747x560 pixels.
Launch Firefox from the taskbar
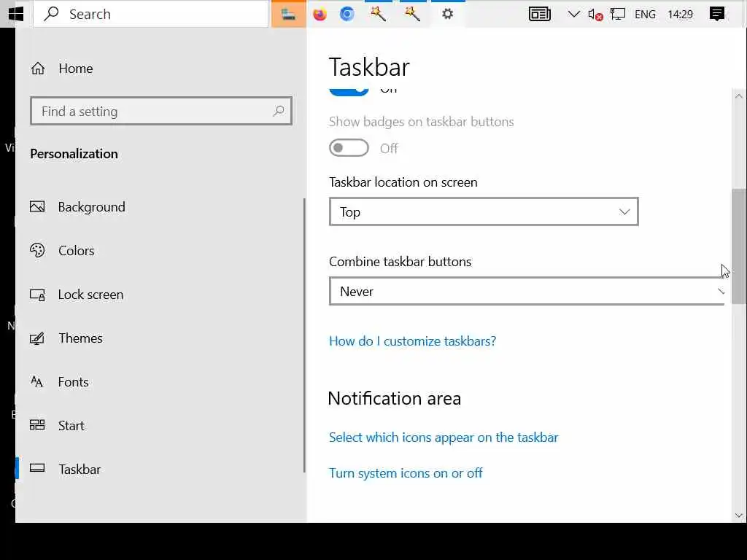click(x=320, y=15)
